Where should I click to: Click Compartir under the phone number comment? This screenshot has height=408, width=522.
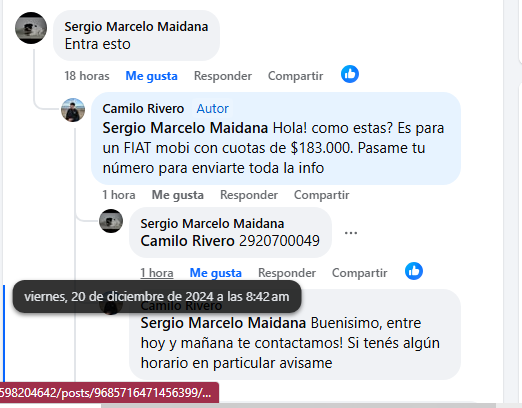coord(359,273)
